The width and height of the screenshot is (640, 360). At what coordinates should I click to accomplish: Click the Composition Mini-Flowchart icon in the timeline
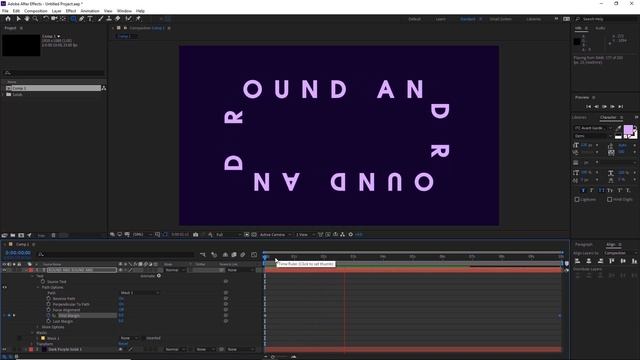pos(203,255)
